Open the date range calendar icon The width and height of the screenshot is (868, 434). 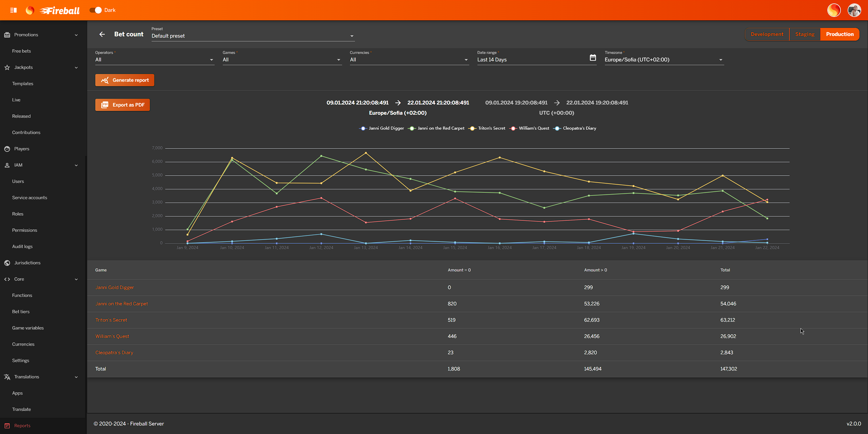[x=592, y=58]
